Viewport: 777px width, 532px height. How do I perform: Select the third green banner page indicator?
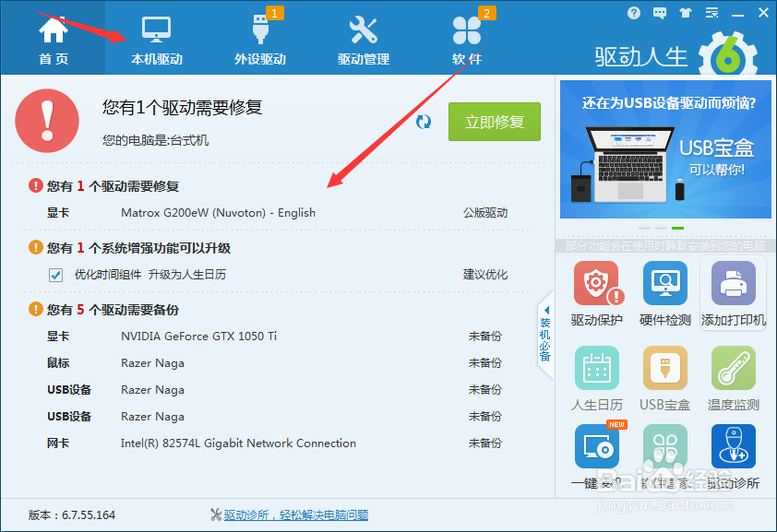pos(677,228)
